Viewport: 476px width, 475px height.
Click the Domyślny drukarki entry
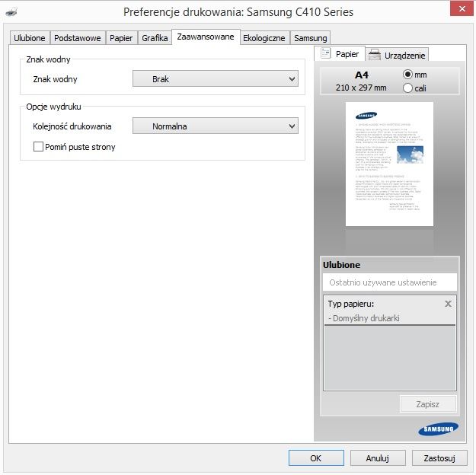pyautogui.click(x=364, y=318)
